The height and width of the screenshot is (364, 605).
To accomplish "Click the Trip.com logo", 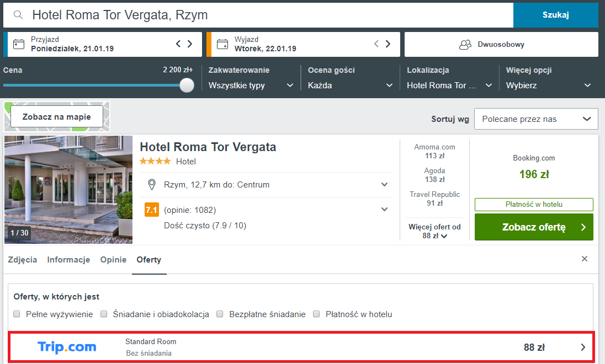I will pyautogui.click(x=67, y=347).
